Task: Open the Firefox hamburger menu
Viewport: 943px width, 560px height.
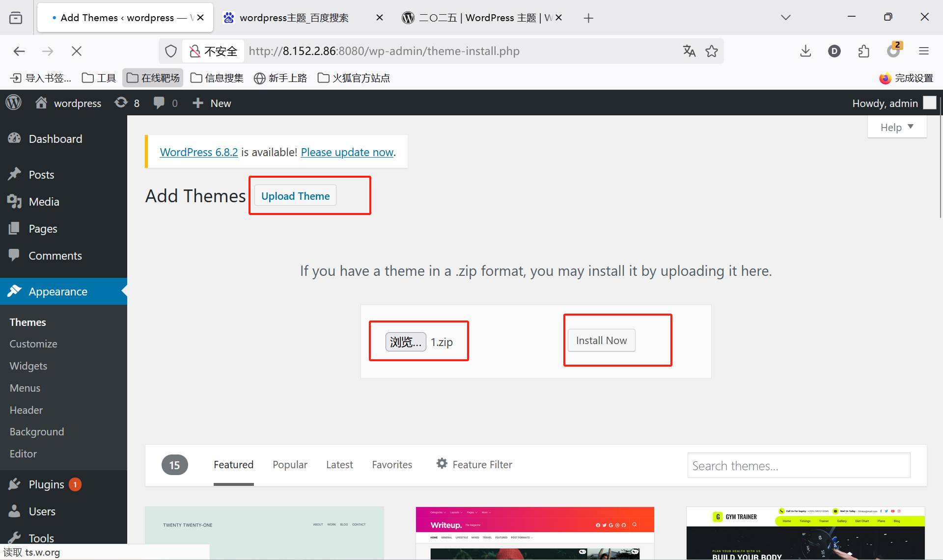Action: (924, 51)
